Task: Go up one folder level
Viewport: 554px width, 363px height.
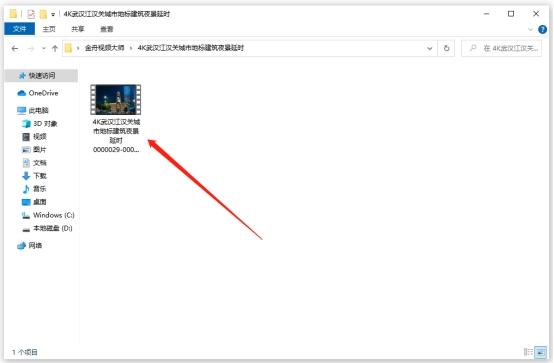Action: tap(55, 48)
